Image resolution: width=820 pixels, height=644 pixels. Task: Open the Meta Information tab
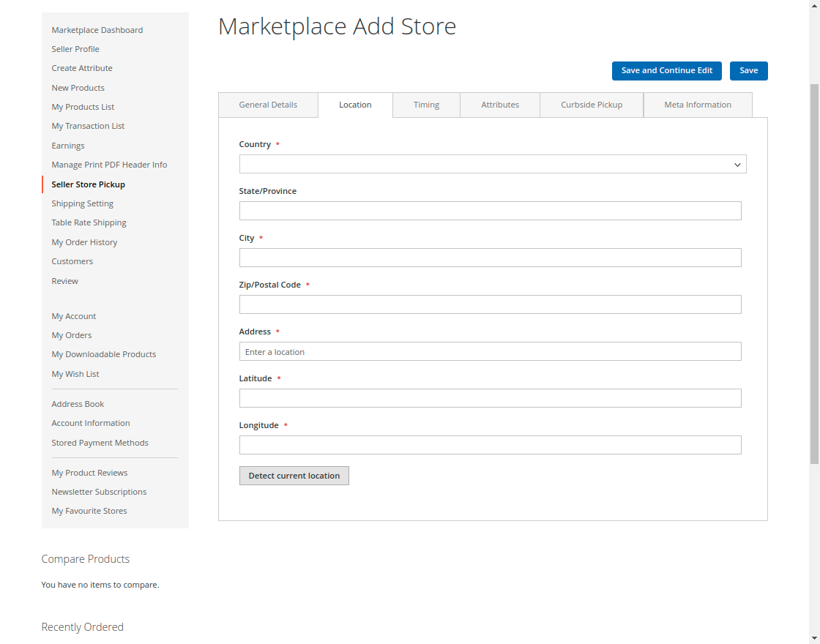[x=697, y=105]
